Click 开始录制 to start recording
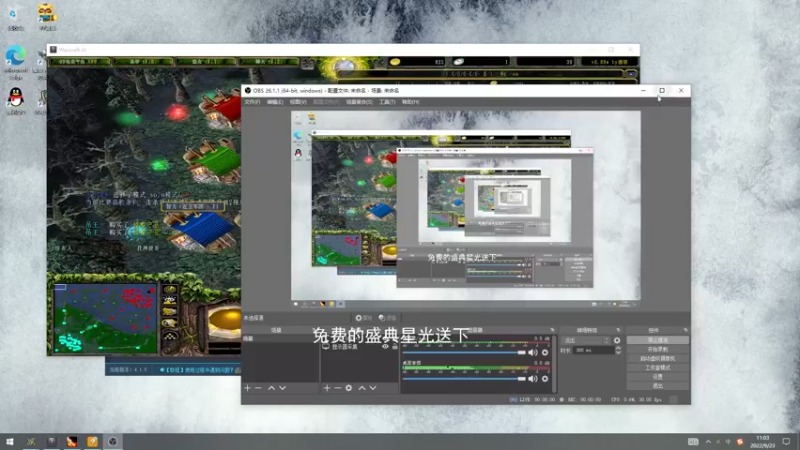The width and height of the screenshot is (800, 450). [x=658, y=349]
